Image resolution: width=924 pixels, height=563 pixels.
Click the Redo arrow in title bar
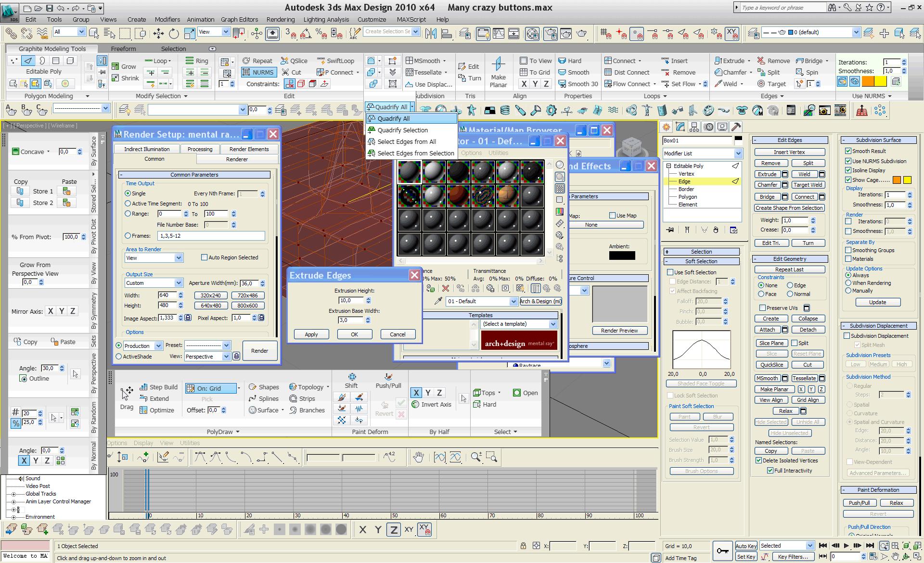click(76, 8)
